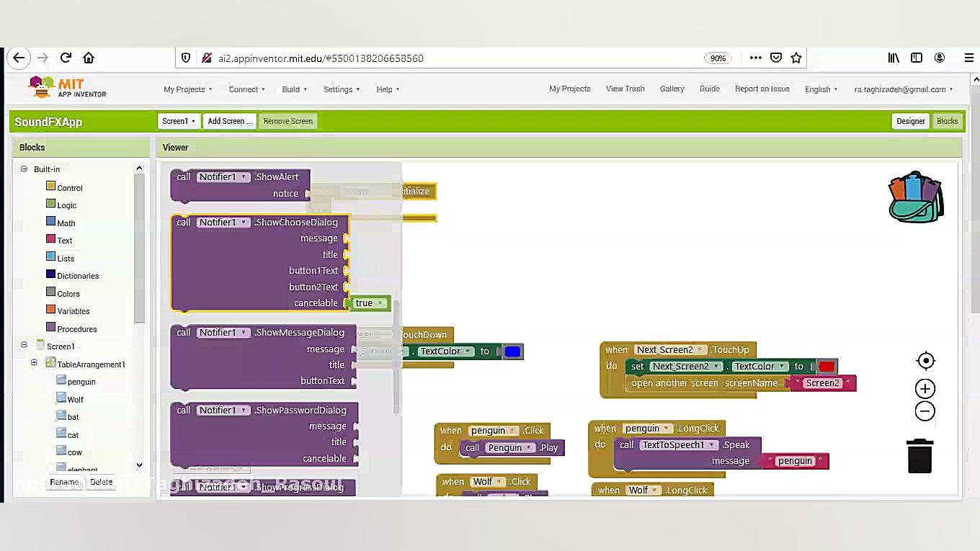Delete the selected component
The image size is (980, 551).
tap(102, 482)
